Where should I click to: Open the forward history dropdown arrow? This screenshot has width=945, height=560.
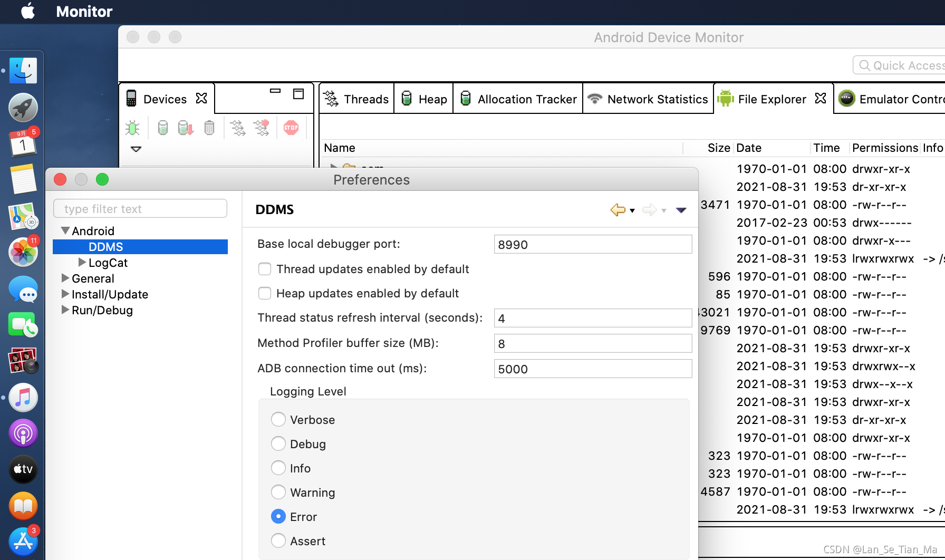tap(664, 210)
